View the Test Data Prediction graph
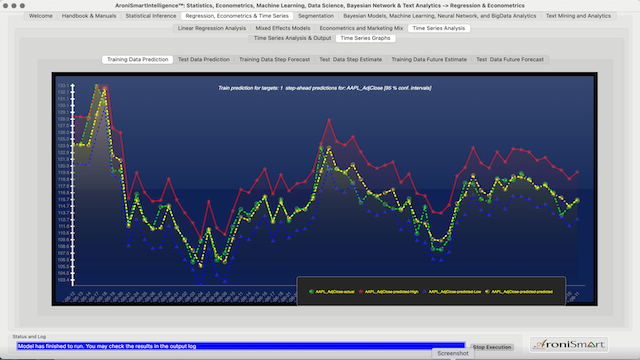 (x=204, y=60)
